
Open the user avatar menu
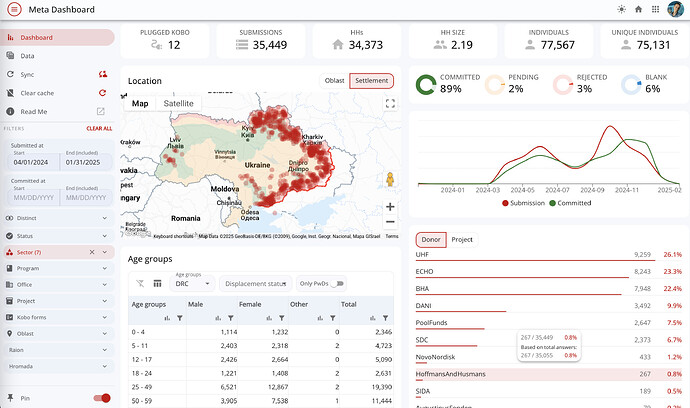tap(675, 9)
